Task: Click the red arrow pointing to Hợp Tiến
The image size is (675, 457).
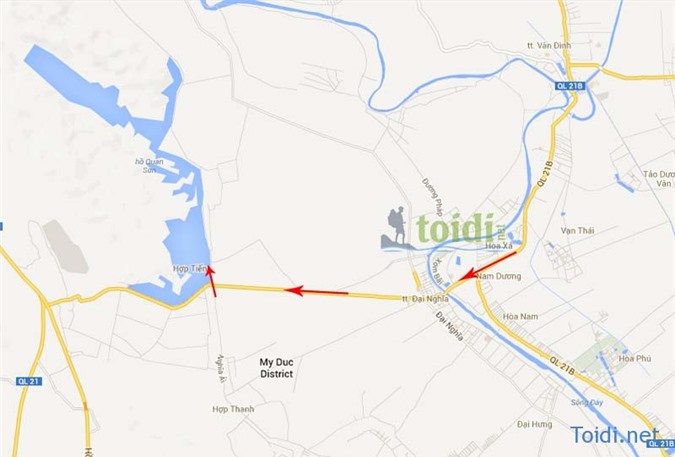Action: coord(211,281)
